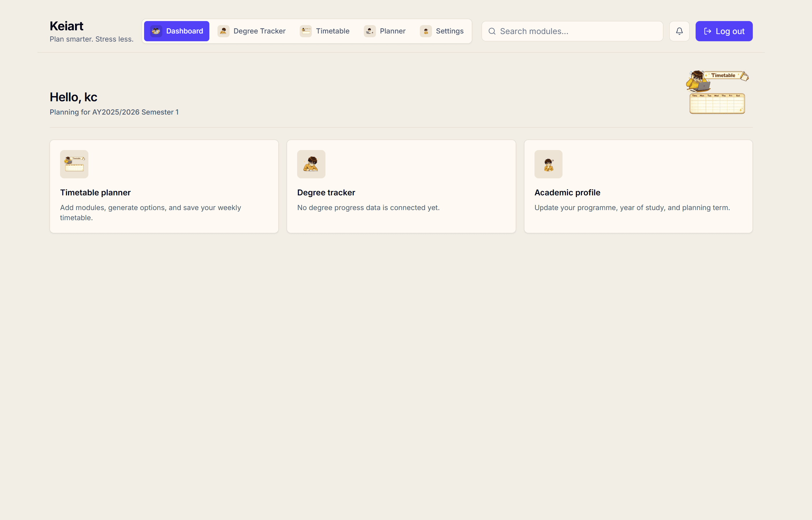
Task: Click the Degree tracker card icon
Action: (x=311, y=164)
